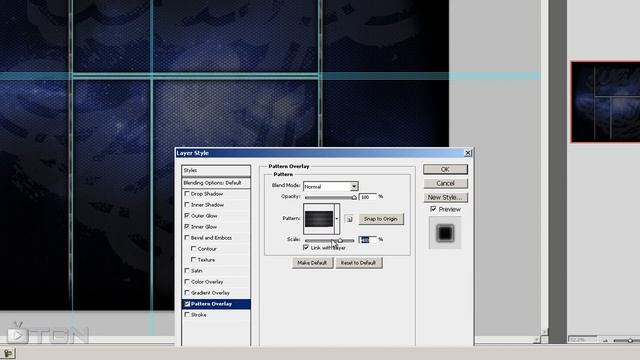Click the style preview swatch
The width and height of the screenshot is (640, 360).
pyautogui.click(x=445, y=233)
